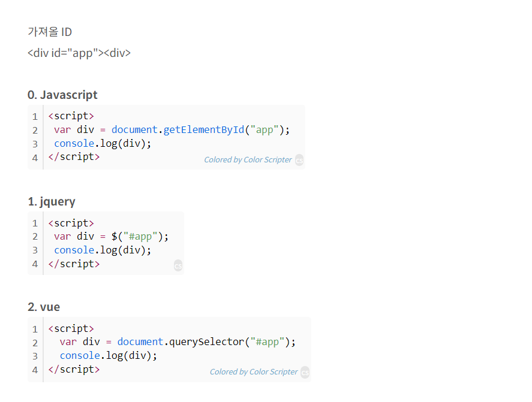Click the '0. Javascript' heading

(62, 95)
